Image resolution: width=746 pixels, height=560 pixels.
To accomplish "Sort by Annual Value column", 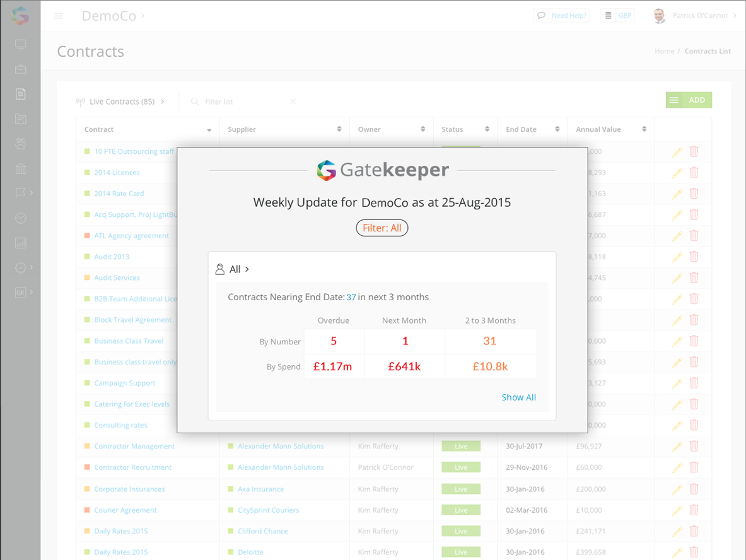I will 611,129.
